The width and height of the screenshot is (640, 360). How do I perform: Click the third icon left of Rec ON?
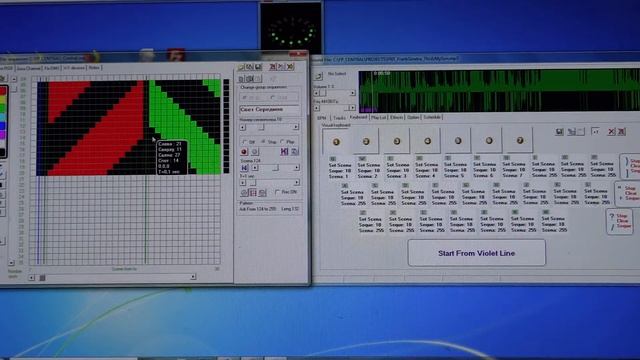click(262, 193)
